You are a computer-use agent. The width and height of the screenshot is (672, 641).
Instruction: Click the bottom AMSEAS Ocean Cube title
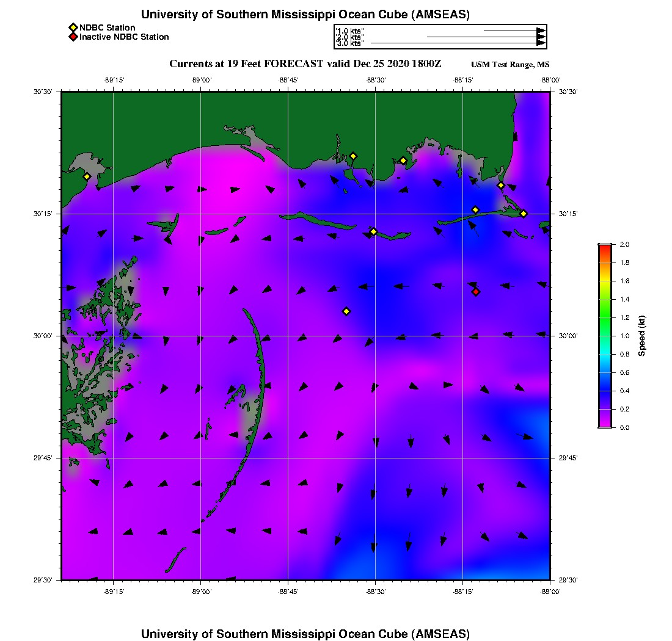coord(305,633)
